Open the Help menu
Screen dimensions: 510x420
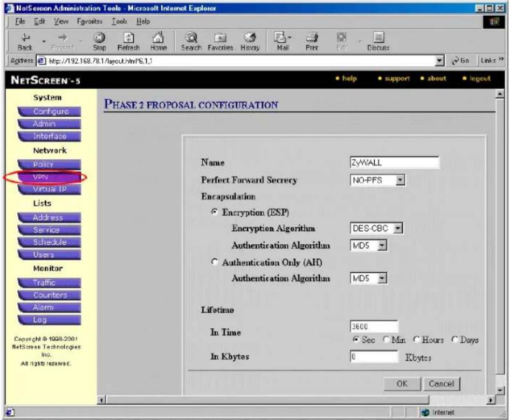click(143, 22)
